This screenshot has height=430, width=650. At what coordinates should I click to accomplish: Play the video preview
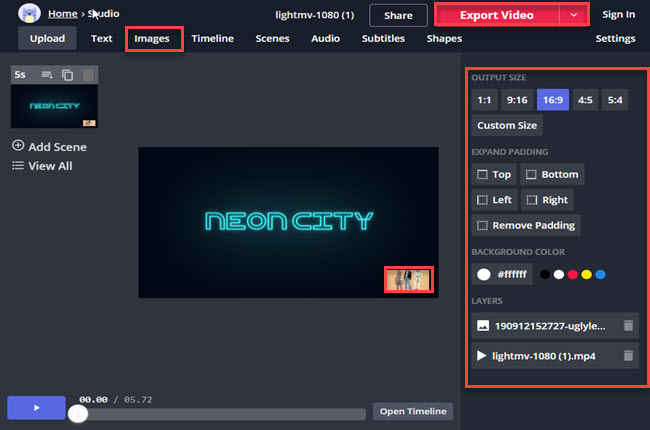coord(36,408)
